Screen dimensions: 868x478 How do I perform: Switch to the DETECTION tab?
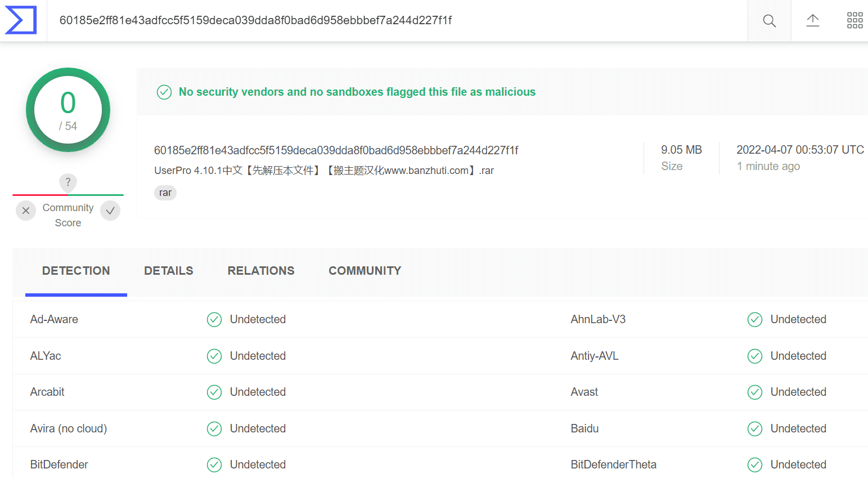tap(76, 271)
